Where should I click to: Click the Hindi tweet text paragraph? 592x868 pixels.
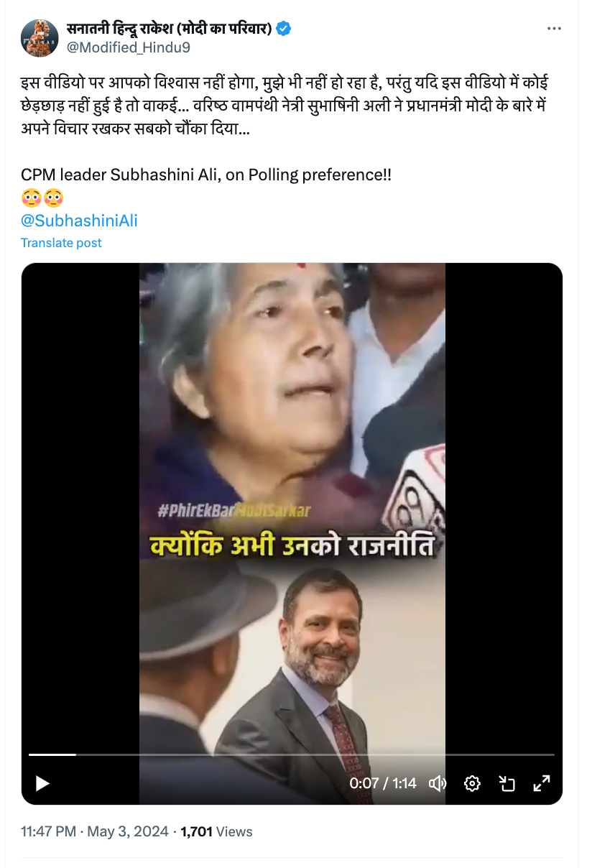point(286,107)
